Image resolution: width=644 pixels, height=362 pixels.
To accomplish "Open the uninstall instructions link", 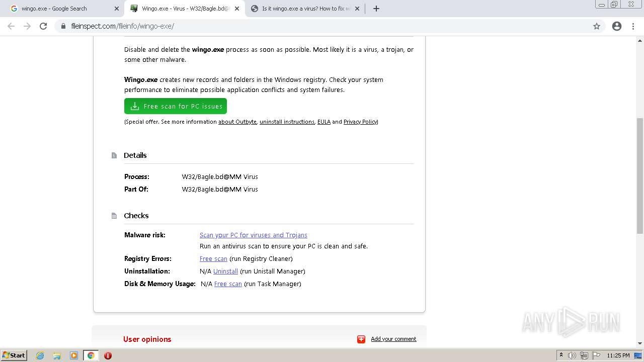I will [x=287, y=122].
